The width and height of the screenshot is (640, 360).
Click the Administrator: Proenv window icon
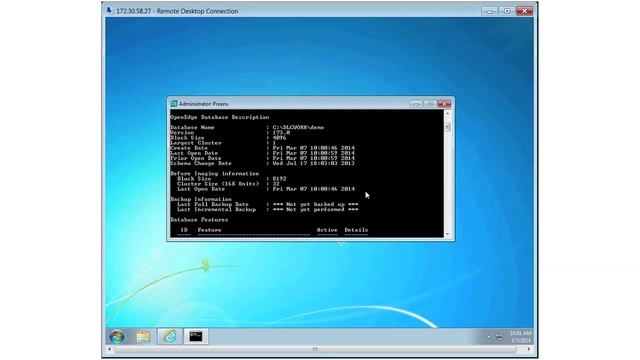(x=174, y=104)
